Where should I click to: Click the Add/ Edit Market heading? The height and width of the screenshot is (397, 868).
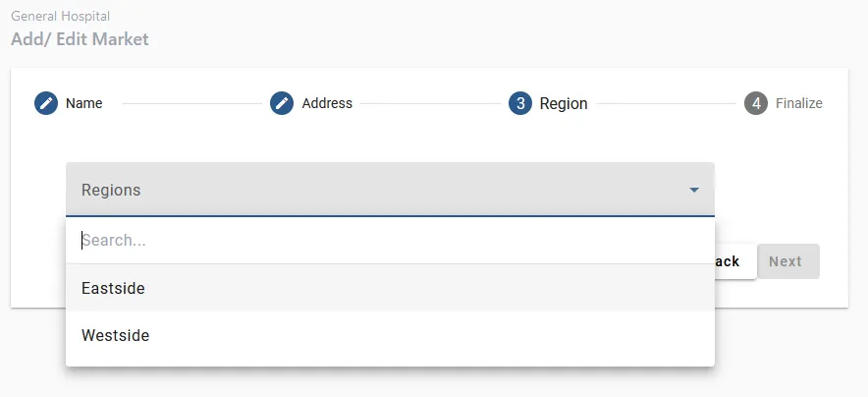tap(80, 39)
